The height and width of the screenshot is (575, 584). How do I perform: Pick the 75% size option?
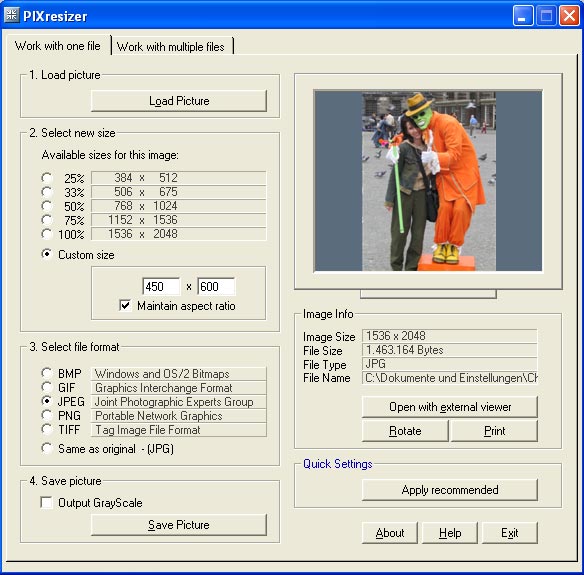tap(47, 220)
